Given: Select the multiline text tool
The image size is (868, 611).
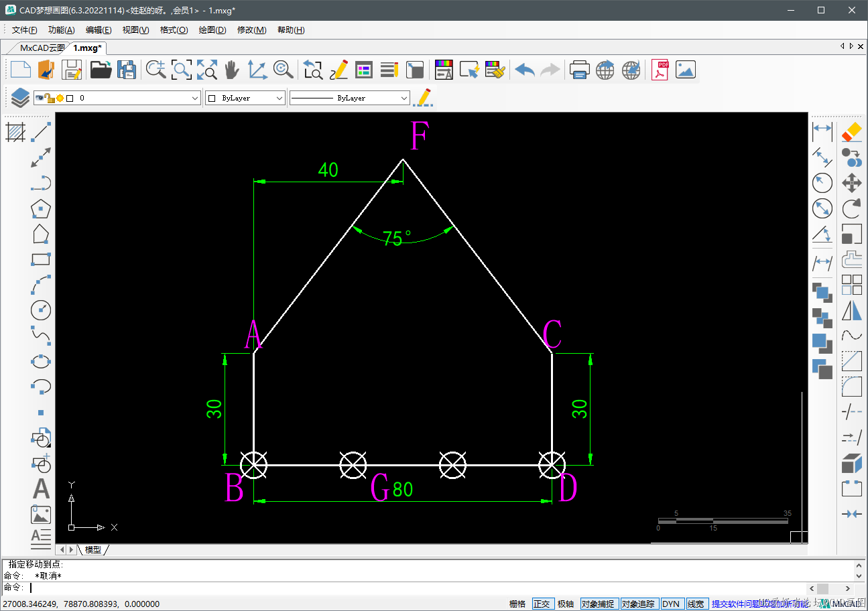Looking at the screenshot, I should tap(41, 537).
